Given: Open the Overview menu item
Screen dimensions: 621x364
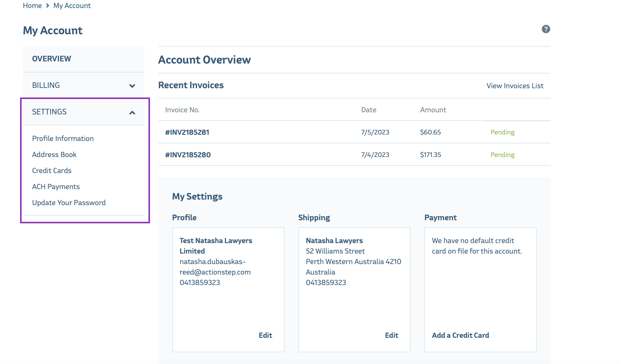Looking at the screenshot, I should point(52,59).
